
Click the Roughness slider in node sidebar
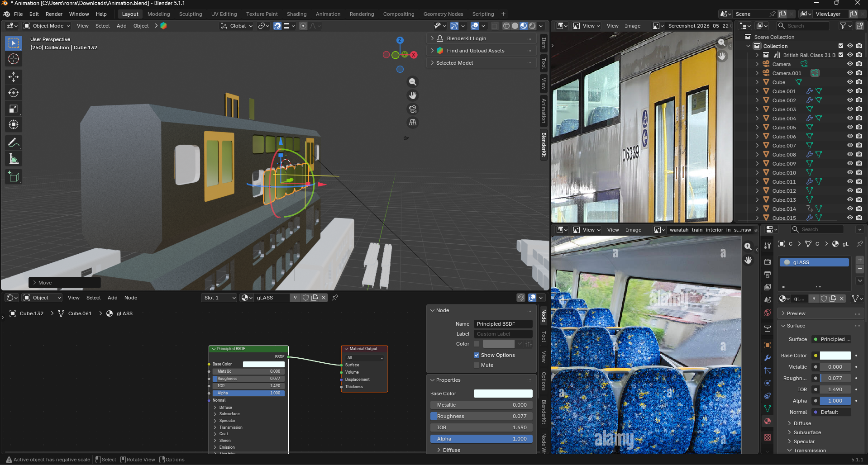pos(482,416)
